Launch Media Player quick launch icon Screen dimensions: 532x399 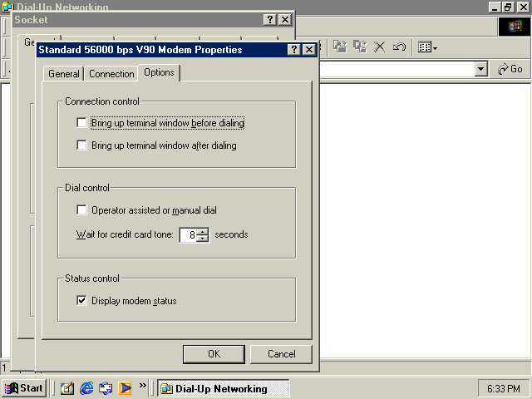click(125, 388)
